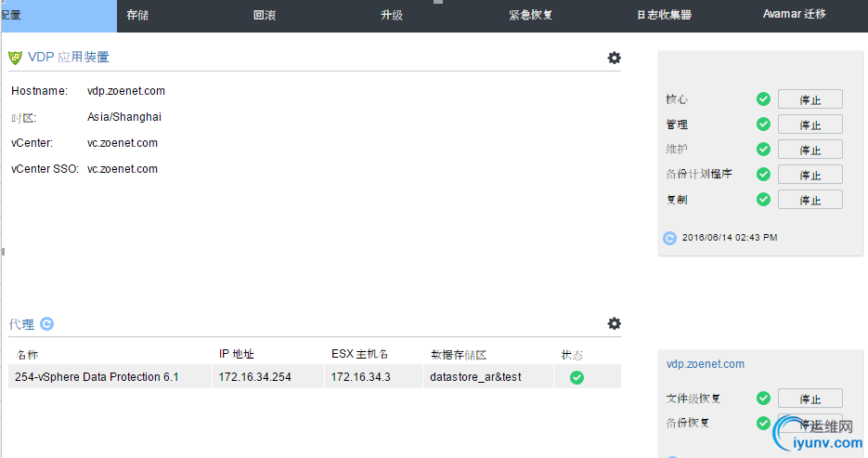Click the 名称 column header
Screen dimensions: 868x458
(28, 355)
